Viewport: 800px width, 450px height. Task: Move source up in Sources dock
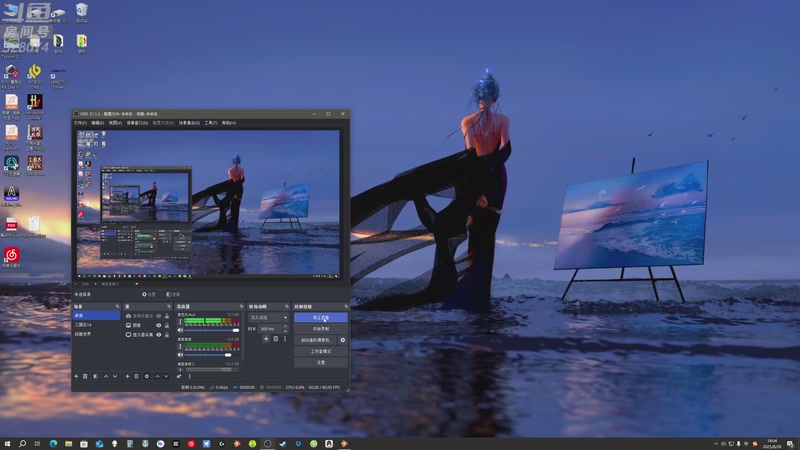(x=157, y=377)
